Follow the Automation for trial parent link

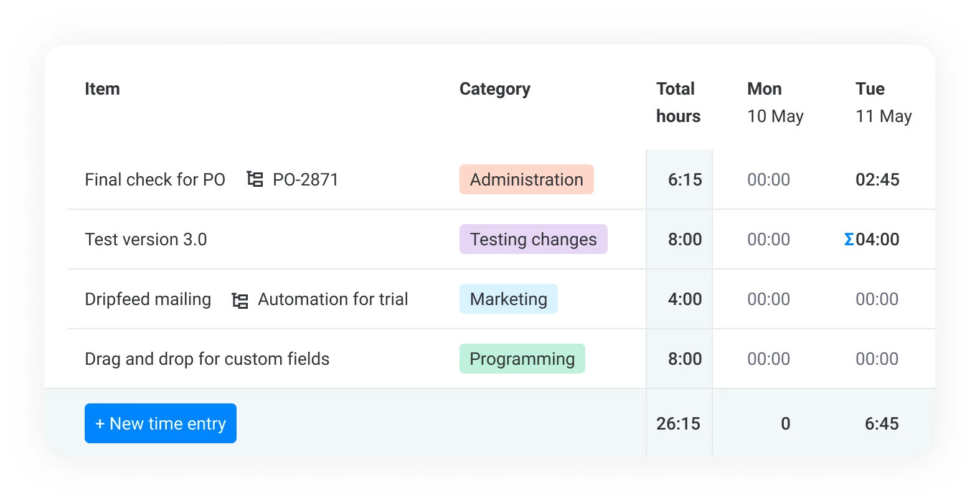pyautogui.click(x=333, y=299)
